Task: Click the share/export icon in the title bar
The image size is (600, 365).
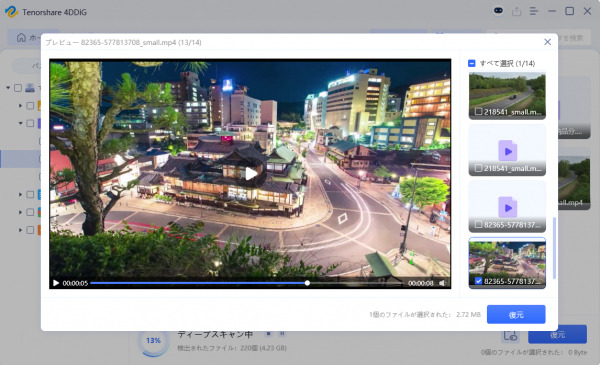Action: click(517, 11)
